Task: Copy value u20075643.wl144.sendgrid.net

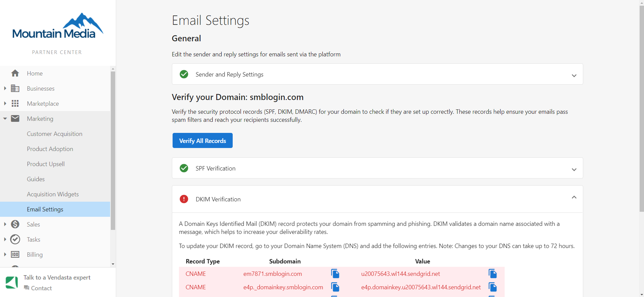Action: click(x=493, y=274)
